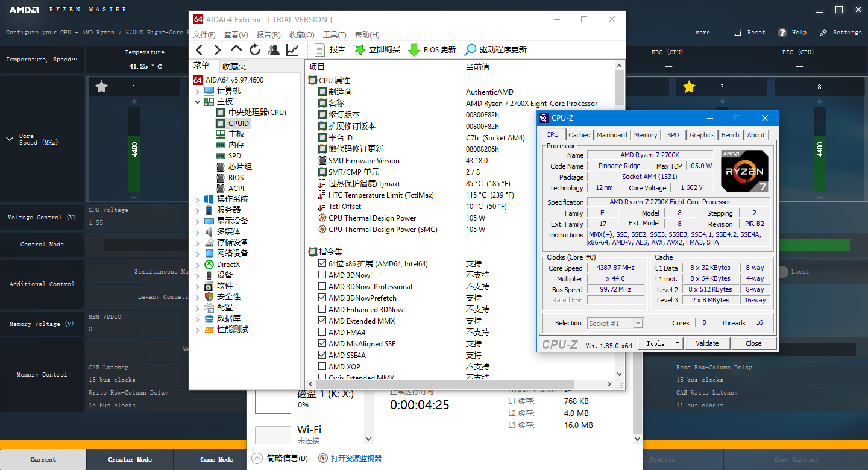Toggle 64位 x86 扩展 checkbox
Image resolution: width=868 pixels, height=470 pixels.
322,263
